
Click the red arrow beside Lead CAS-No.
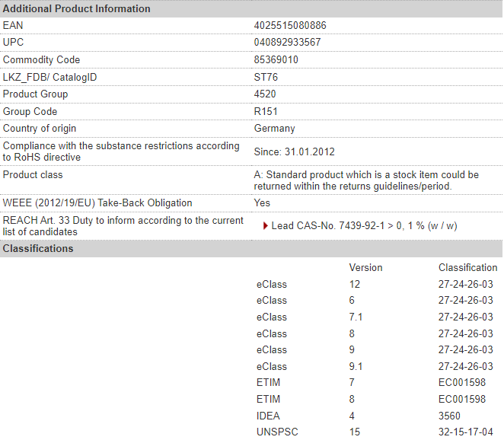pyautogui.click(x=265, y=226)
